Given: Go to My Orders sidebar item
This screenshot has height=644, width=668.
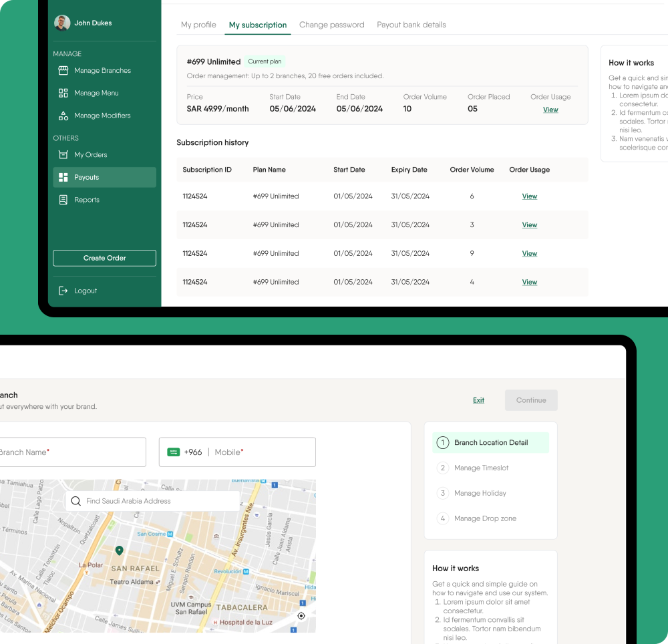Looking at the screenshot, I should point(104,154).
